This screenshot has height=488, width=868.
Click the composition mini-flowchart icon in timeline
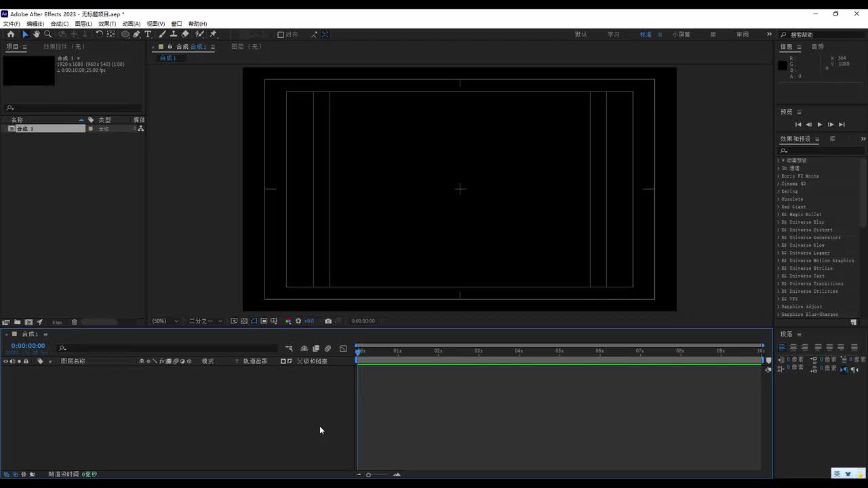[289, 348]
